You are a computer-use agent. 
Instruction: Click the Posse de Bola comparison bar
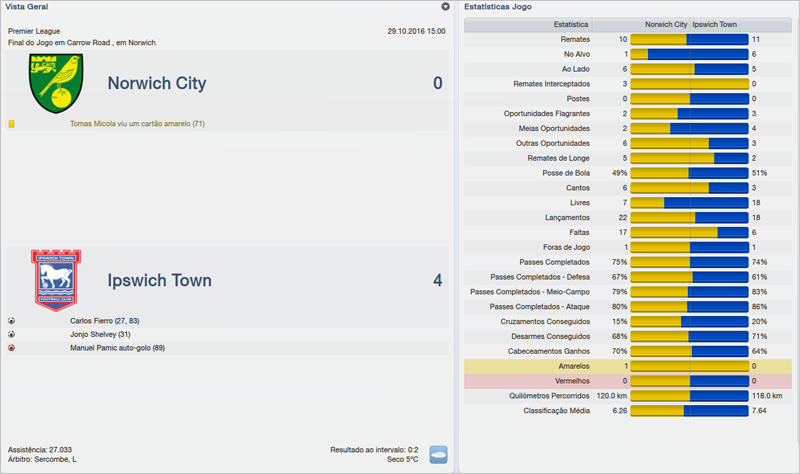pos(689,173)
